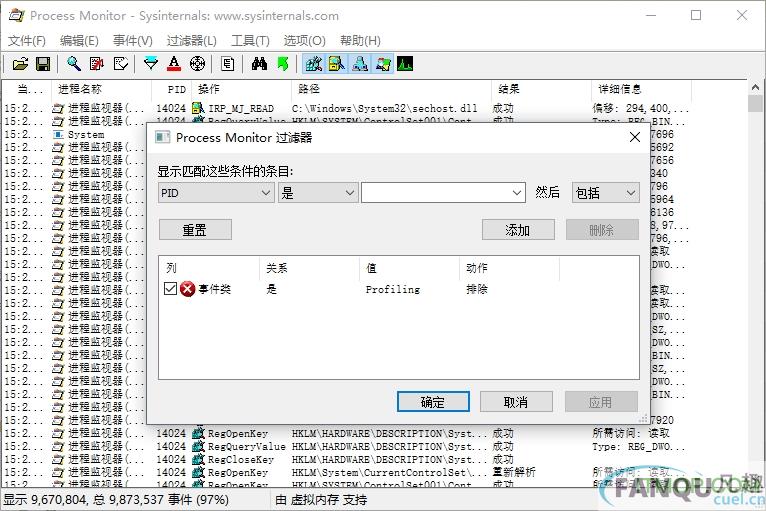Click the main window vertical scrollbar thumb
Image resolution: width=766 pixels, height=511 pixels.
(x=755, y=104)
